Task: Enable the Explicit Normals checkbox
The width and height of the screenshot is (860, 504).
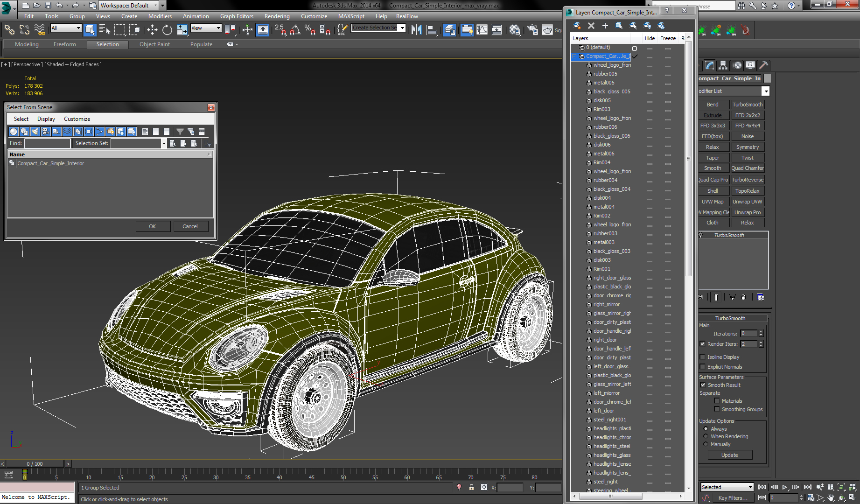Action: [x=703, y=367]
